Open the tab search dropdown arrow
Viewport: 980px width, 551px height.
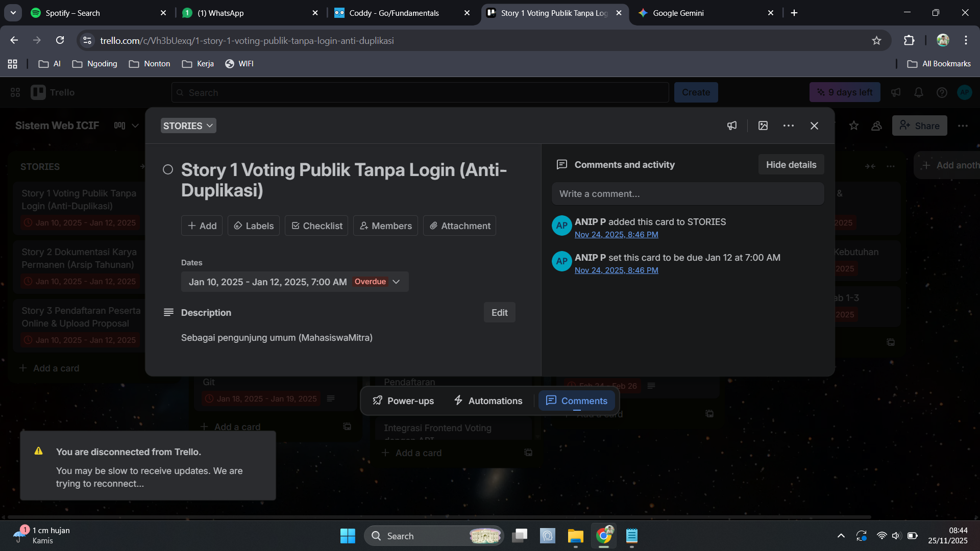click(x=13, y=13)
